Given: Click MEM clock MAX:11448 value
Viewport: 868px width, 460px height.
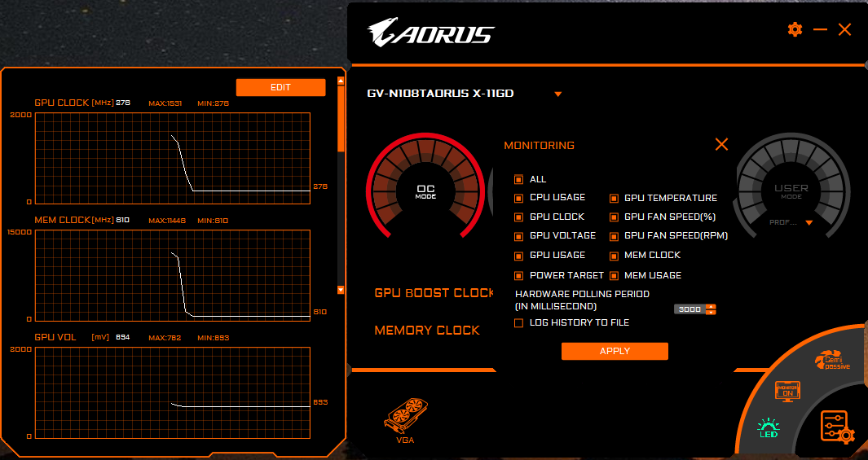Looking at the screenshot, I should pyautogui.click(x=167, y=221).
